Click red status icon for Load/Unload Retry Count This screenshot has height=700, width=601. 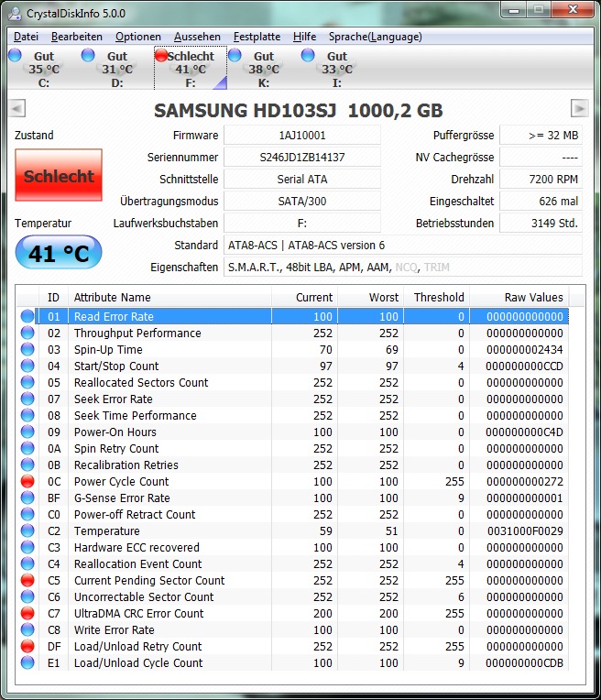coord(27,647)
